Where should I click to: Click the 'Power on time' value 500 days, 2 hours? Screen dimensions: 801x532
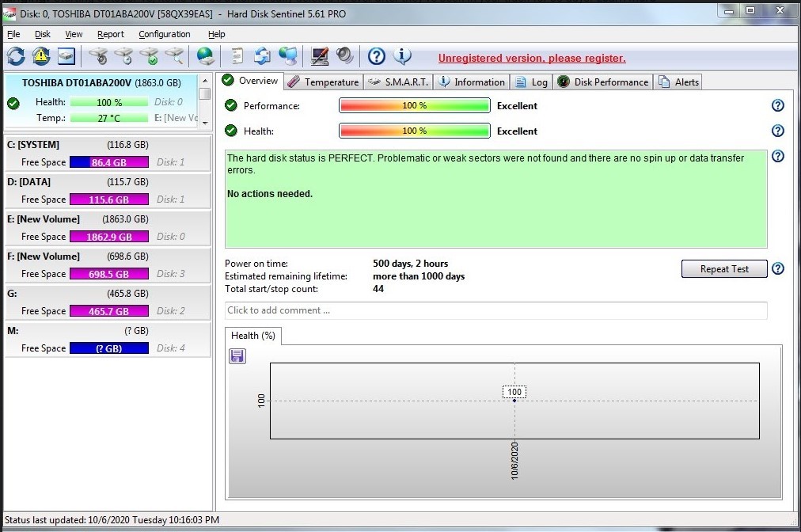click(x=410, y=264)
